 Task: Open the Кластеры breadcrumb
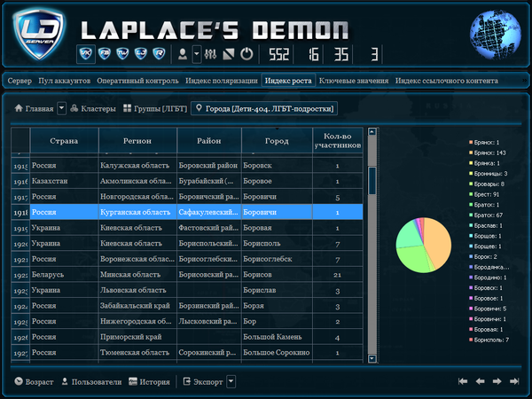(93, 108)
